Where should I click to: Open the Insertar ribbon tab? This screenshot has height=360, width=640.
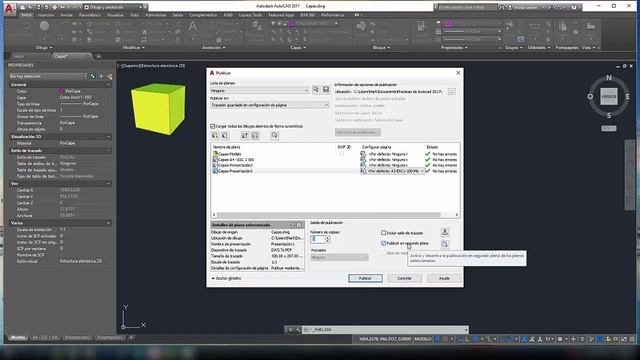pos(46,15)
